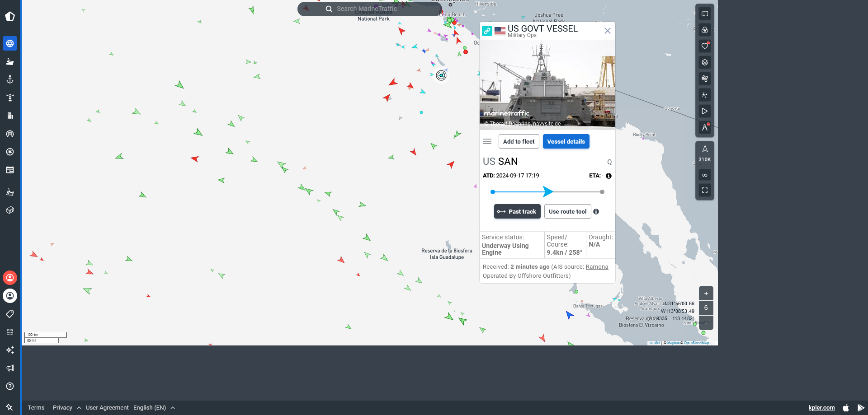The height and width of the screenshot is (415, 868).
Task: Open the help question mark icon
Action: (x=10, y=386)
